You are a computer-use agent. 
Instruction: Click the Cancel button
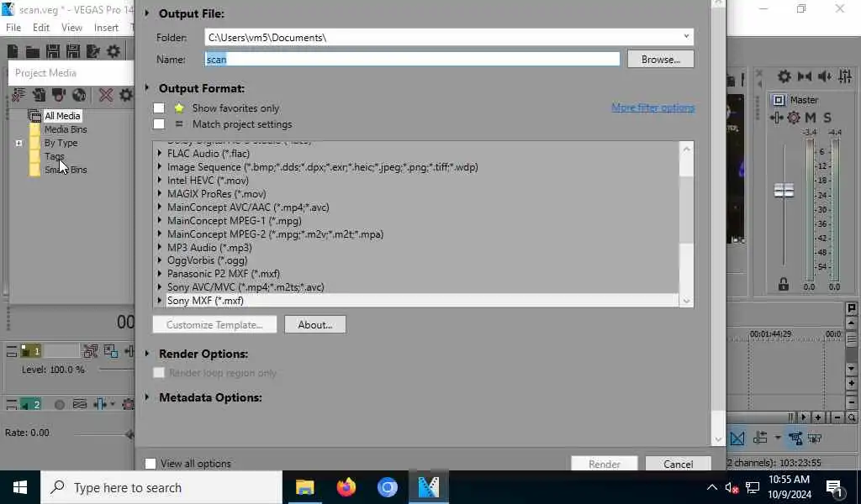click(x=679, y=464)
